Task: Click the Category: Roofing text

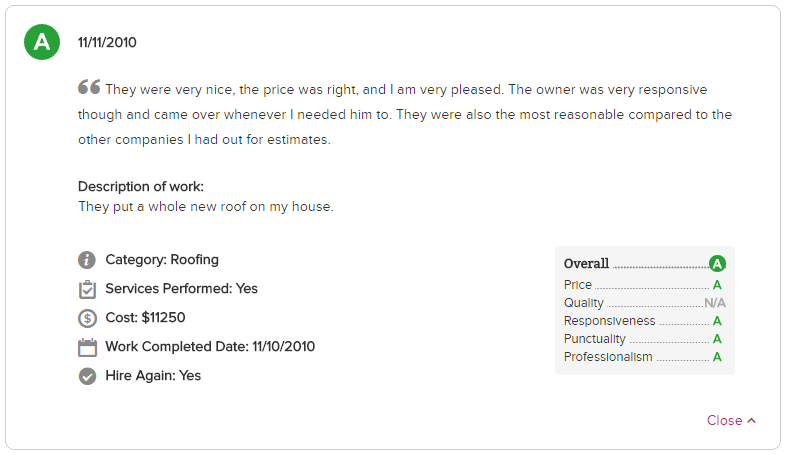Action: [x=162, y=260]
